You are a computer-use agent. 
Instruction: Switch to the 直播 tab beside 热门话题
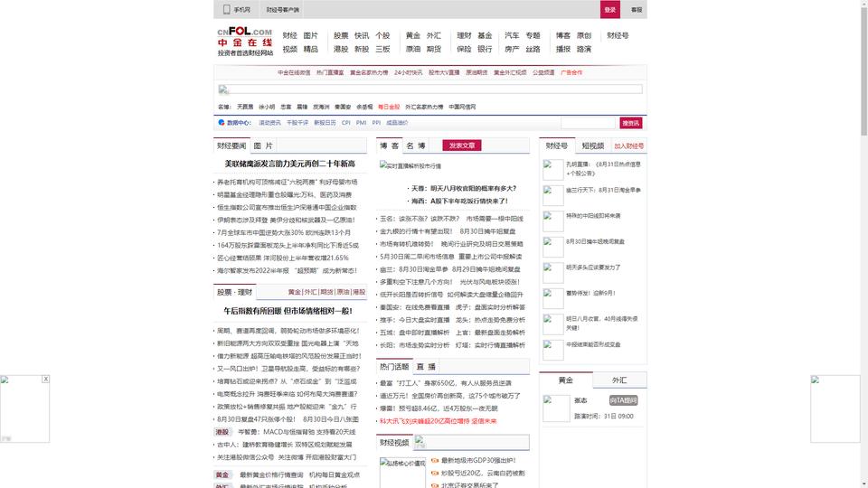click(426, 367)
